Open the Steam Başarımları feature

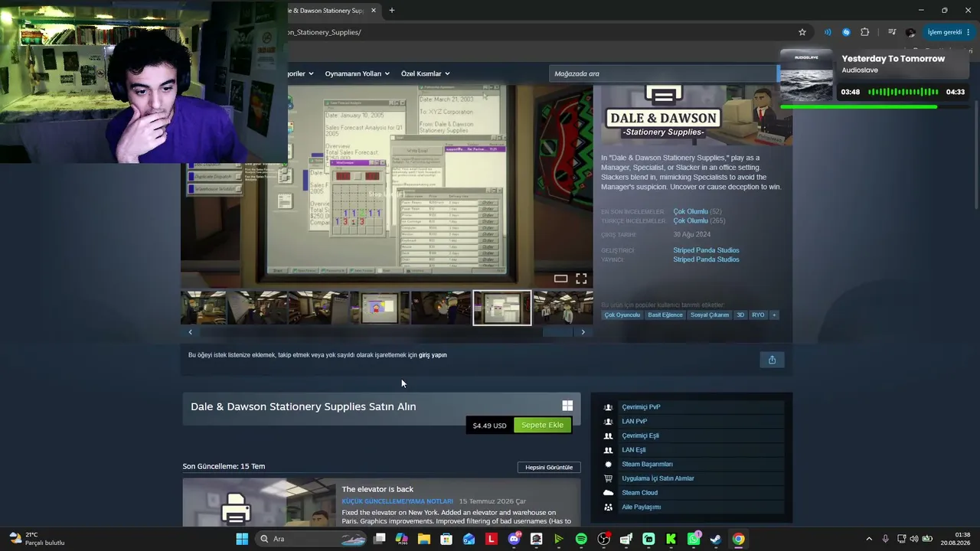(647, 465)
